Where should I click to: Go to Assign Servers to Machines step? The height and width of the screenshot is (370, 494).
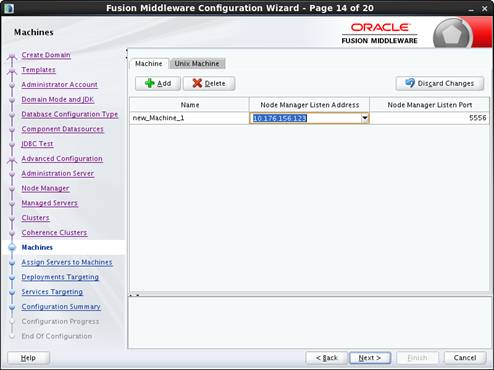coord(67,262)
